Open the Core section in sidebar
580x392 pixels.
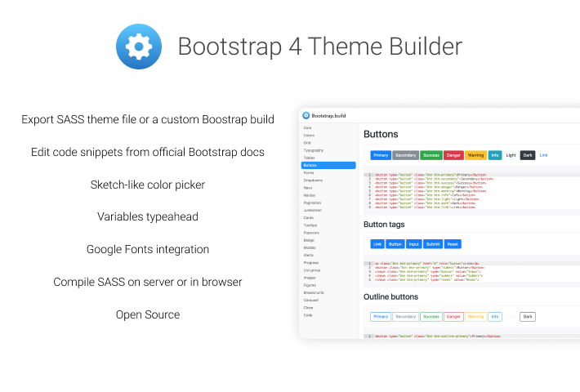coord(307,128)
